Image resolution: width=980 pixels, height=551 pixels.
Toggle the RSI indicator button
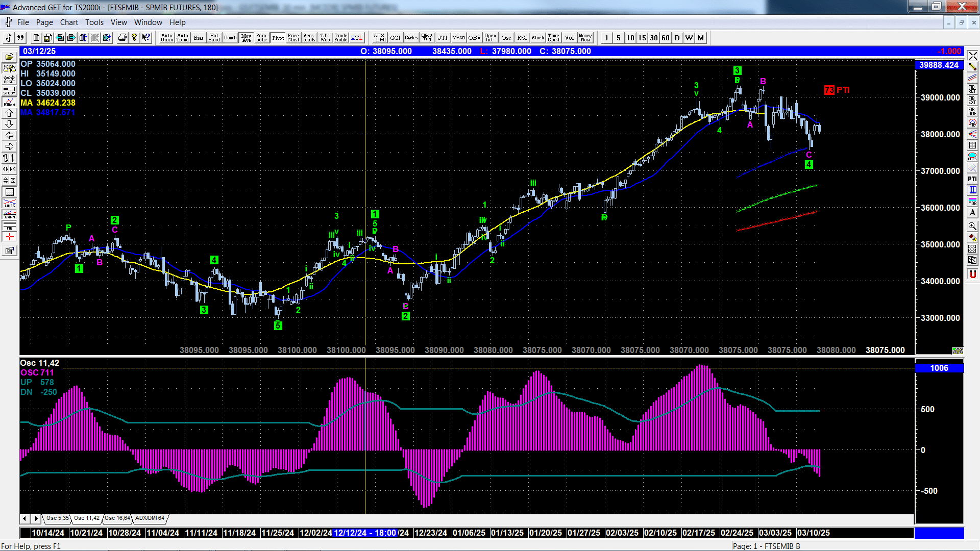coord(522,38)
